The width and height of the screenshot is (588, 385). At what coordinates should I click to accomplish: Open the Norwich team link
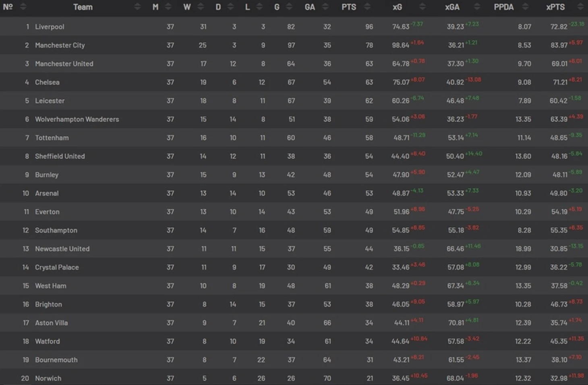point(48,378)
